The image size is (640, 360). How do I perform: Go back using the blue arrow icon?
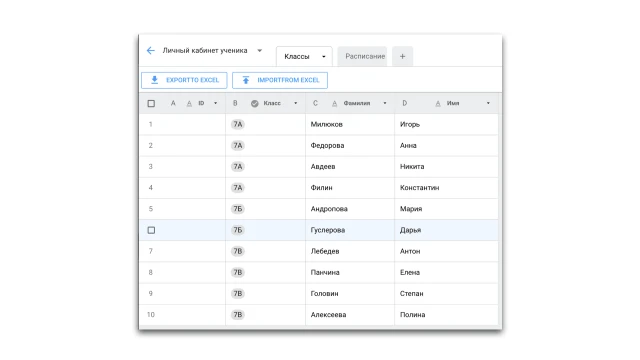click(151, 51)
